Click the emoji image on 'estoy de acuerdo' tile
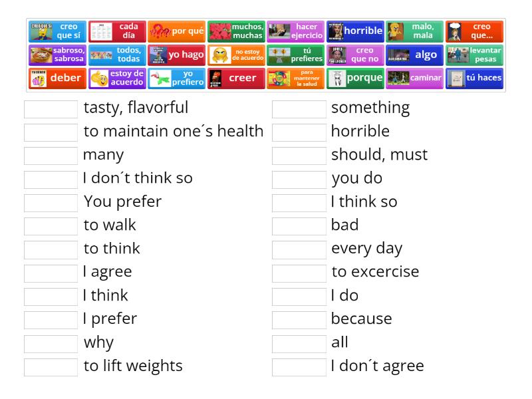 coord(100,78)
